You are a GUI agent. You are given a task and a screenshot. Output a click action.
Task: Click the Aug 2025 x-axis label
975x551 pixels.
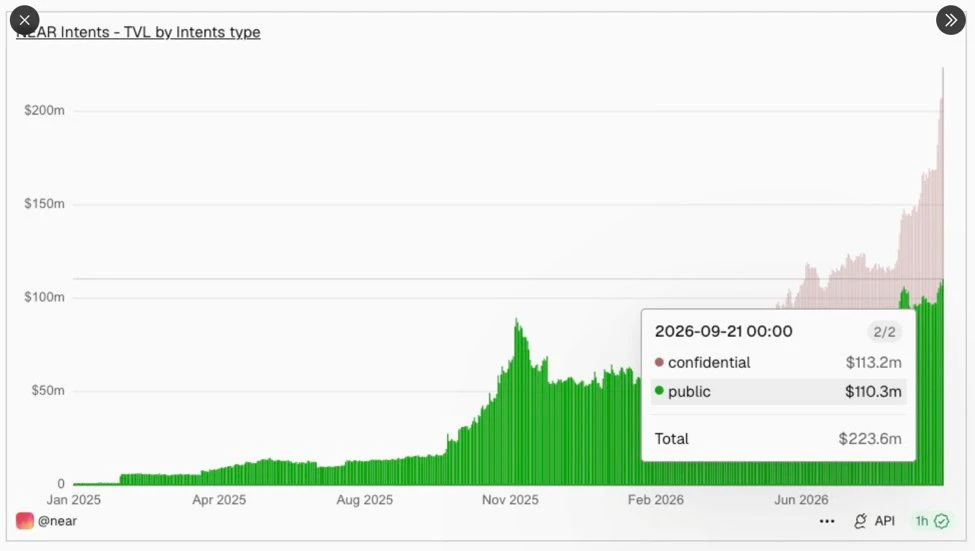click(x=364, y=500)
